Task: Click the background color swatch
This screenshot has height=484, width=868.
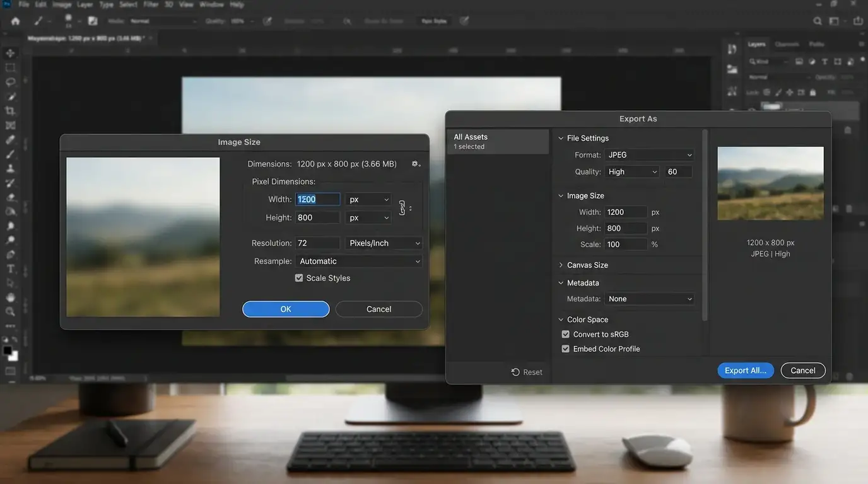Action: (x=13, y=355)
